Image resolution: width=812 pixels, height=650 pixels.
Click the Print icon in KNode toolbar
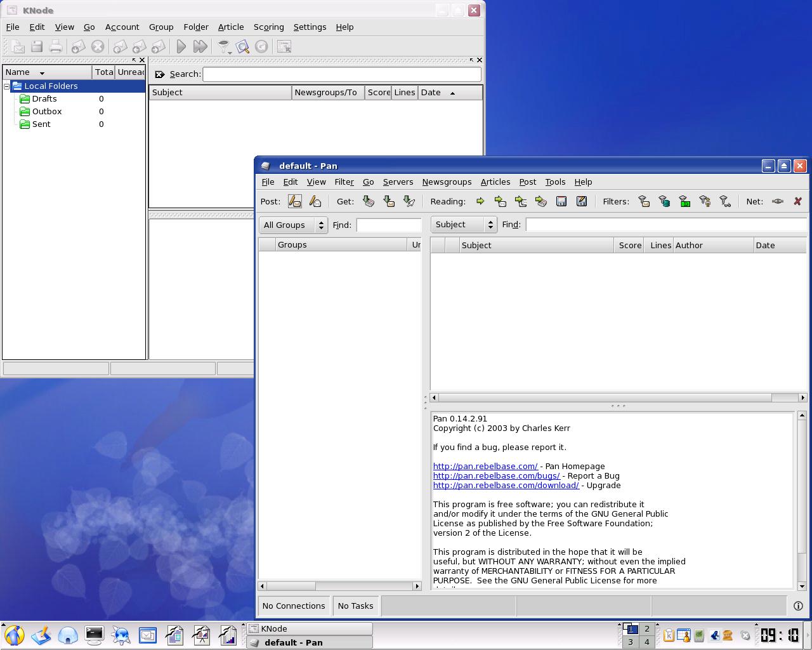coord(56,46)
